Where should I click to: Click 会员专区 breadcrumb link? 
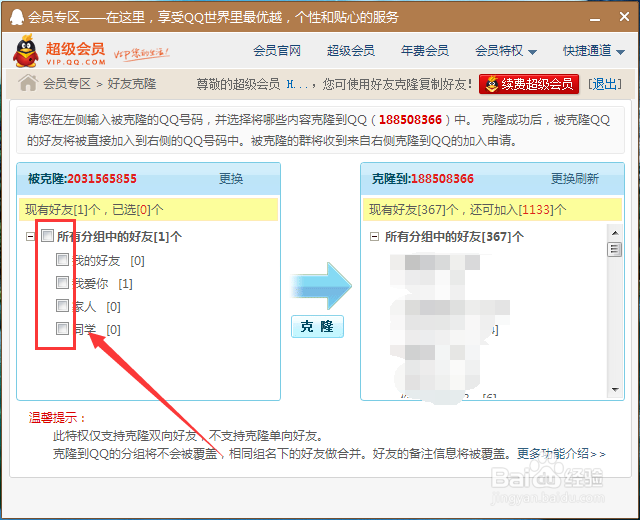[x=67, y=84]
